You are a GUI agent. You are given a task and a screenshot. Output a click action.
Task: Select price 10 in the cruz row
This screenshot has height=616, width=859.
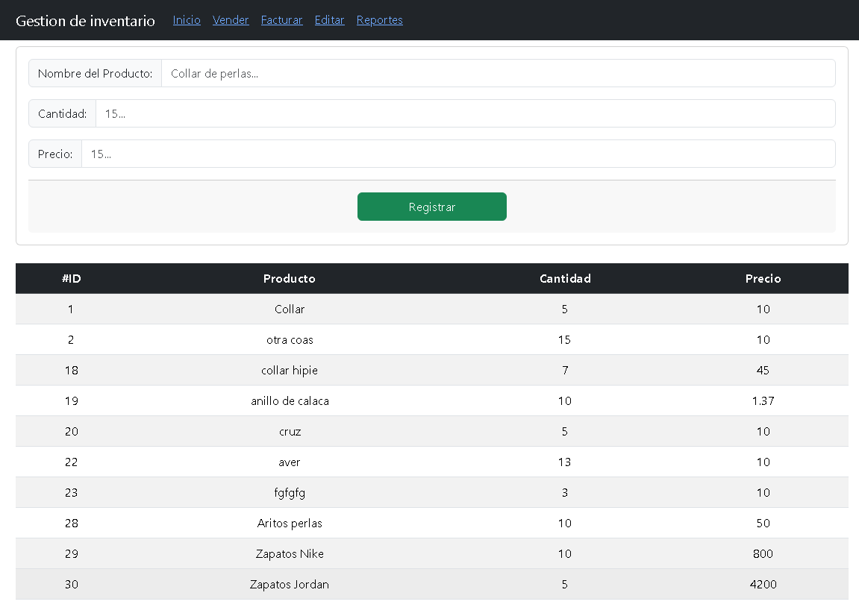(x=763, y=432)
